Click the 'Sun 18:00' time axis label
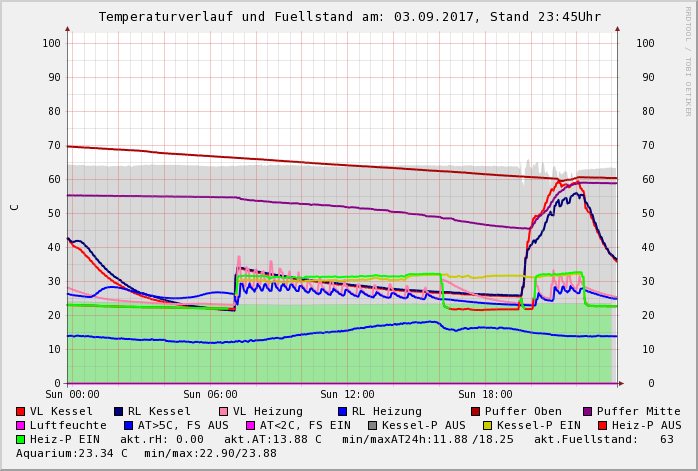Viewport: 698px width, 471px height. coord(485,394)
